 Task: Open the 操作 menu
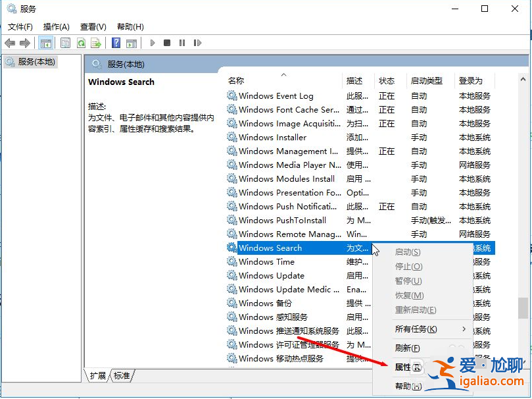click(56, 27)
